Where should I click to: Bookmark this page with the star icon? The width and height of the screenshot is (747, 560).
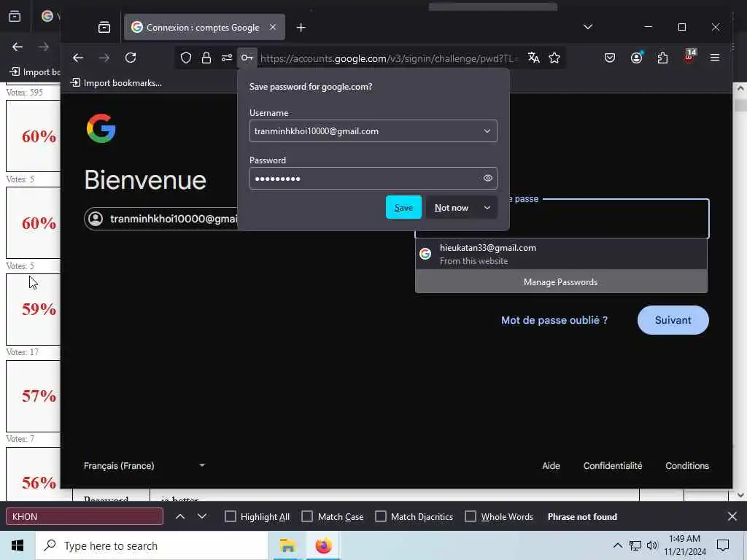point(554,58)
